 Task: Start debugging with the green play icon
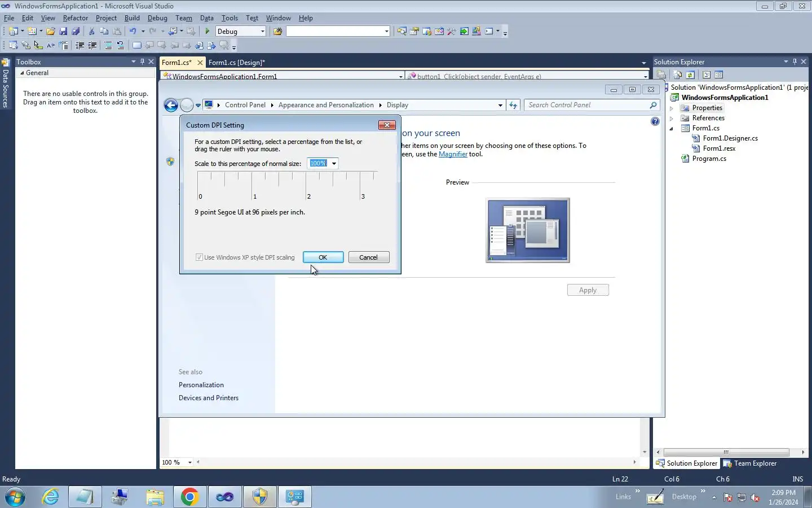(208, 32)
